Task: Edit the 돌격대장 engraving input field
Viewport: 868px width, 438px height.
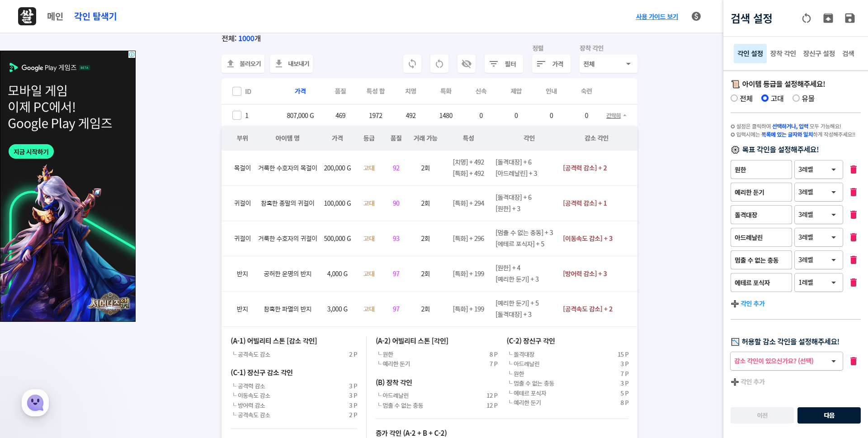Action: (761, 215)
